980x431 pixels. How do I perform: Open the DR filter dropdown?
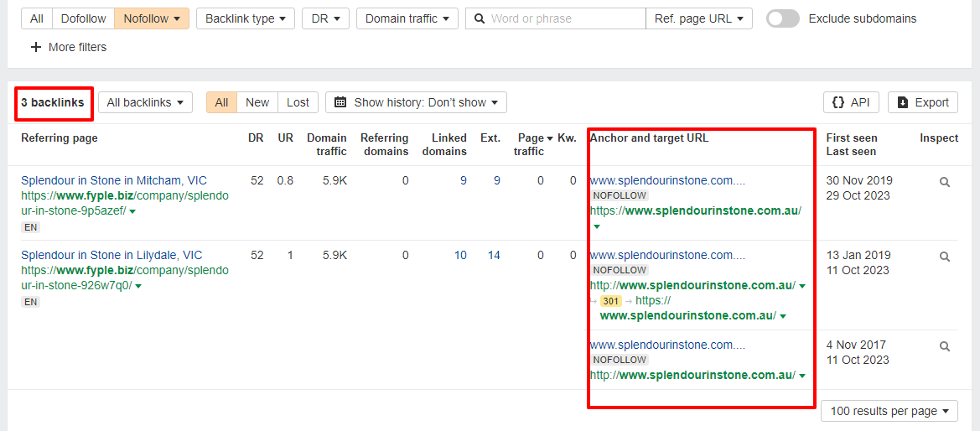point(325,18)
